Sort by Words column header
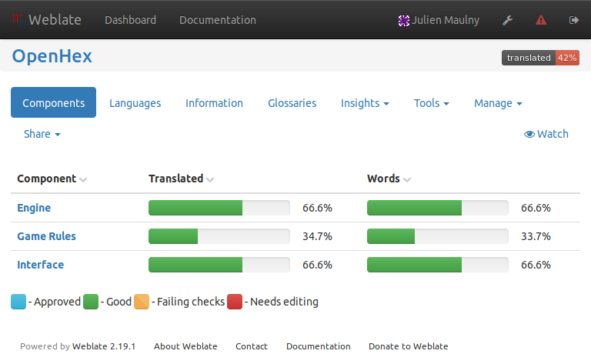591x364 pixels. (x=389, y=179)
